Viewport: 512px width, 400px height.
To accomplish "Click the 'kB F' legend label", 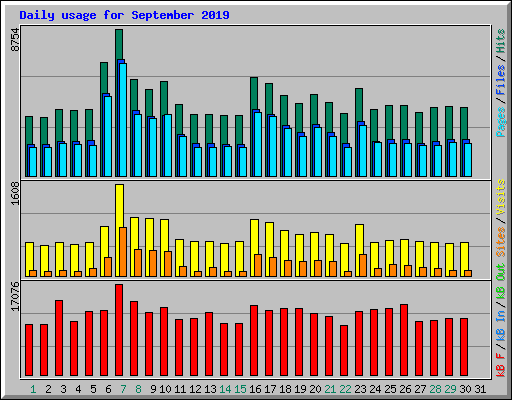I will [x=501, y=365].
